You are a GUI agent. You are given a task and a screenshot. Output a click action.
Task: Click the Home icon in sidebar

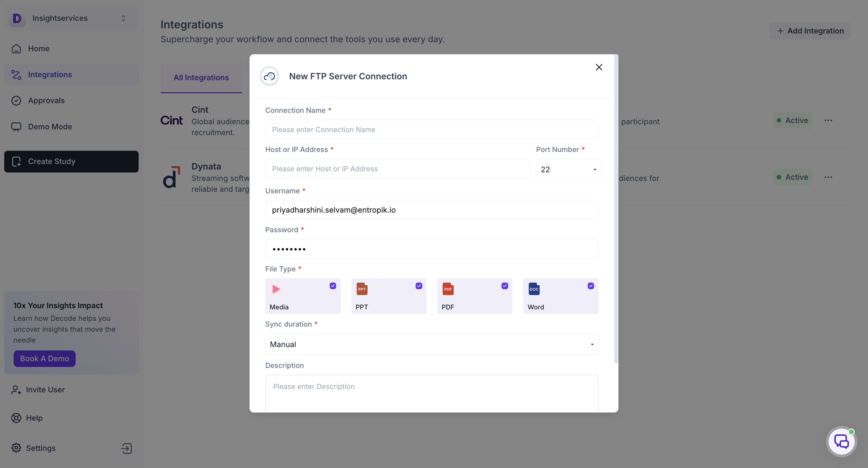point(16,49)
